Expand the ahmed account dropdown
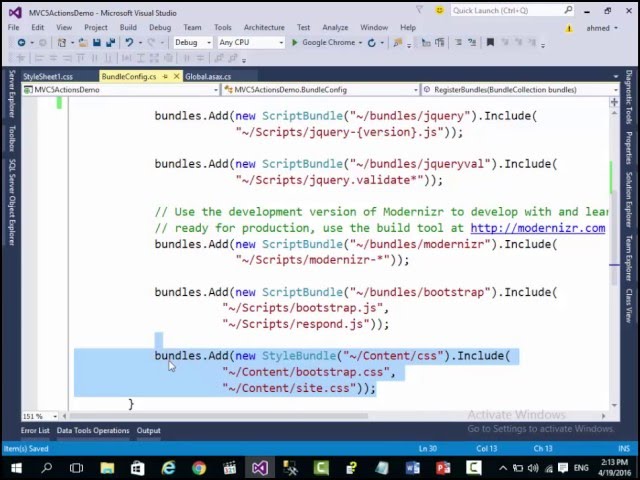 click(x=602, y=28)
